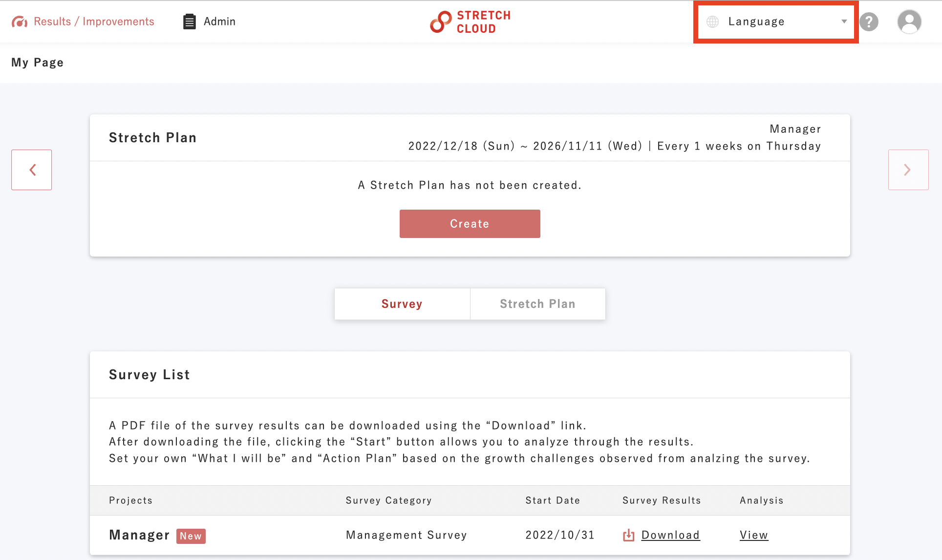The height and width of the screenshot is (560, 942).
Task: Open the Admin menu
Action: point(209,22)
